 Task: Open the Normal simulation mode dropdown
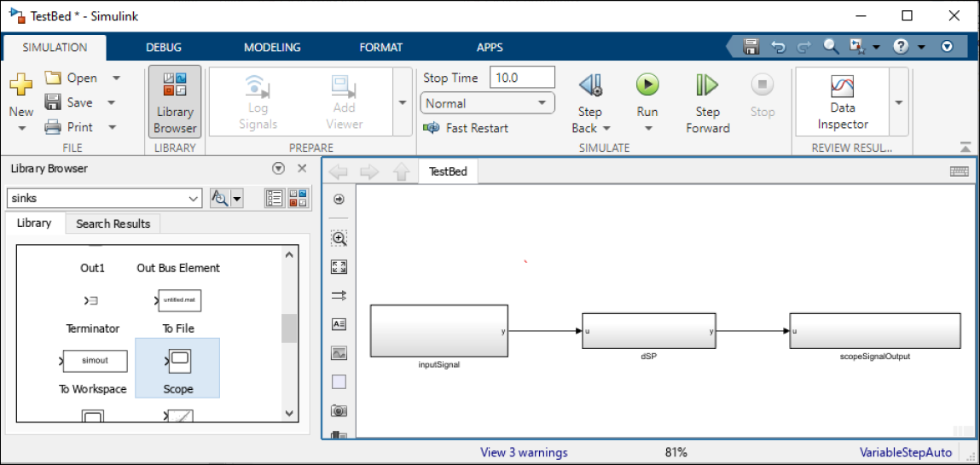tap(488, 103)
